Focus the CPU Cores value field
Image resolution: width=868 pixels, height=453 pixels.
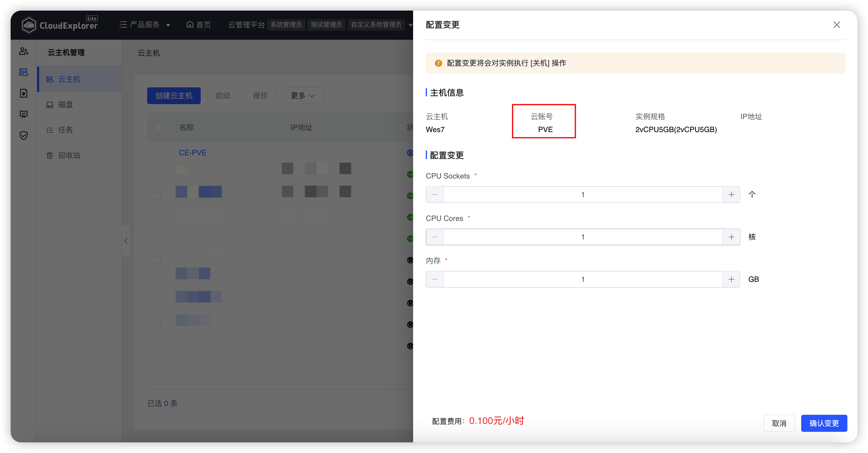[583, 237]
